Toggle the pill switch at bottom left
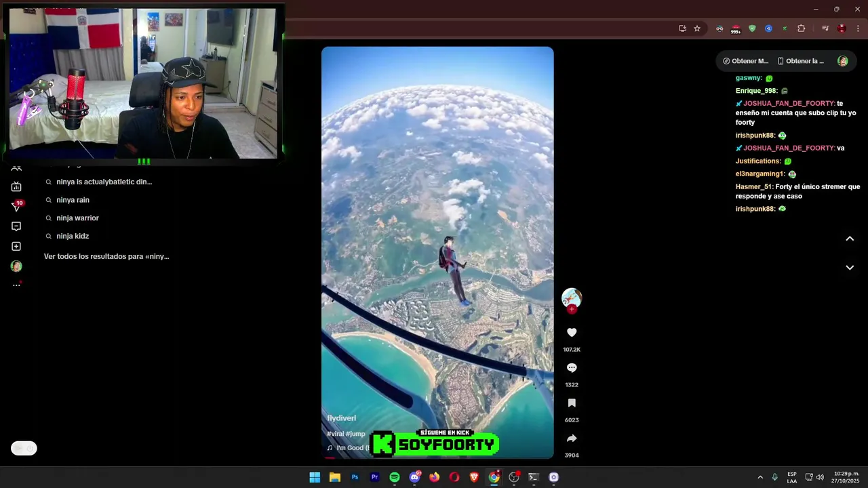The width and height of the screenshot is (868, 488). pos(24,448)
